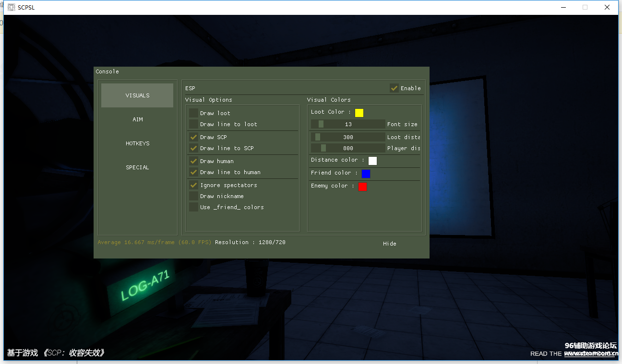The height and width of the screenshot is (364, 622).
Task: Disable the Draw SCP checkbox
Action: 193,137
